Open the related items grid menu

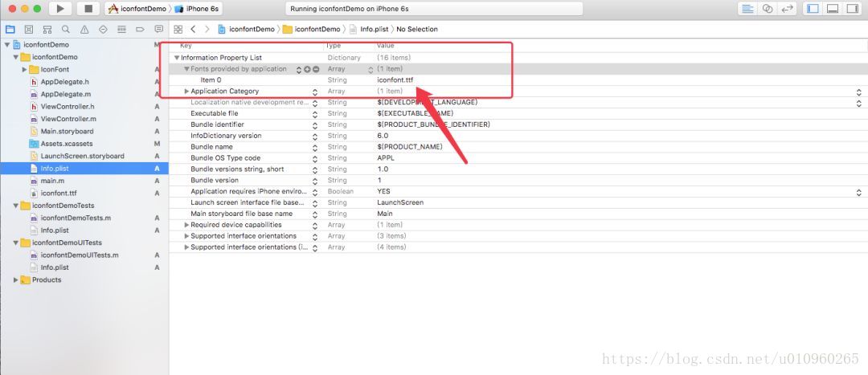tap(178, 30)
